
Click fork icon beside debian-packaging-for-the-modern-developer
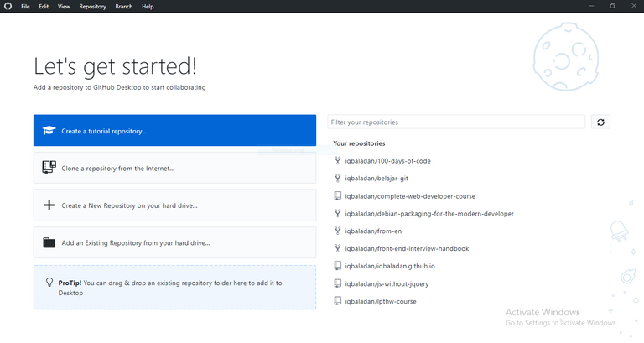pos(338,213)
